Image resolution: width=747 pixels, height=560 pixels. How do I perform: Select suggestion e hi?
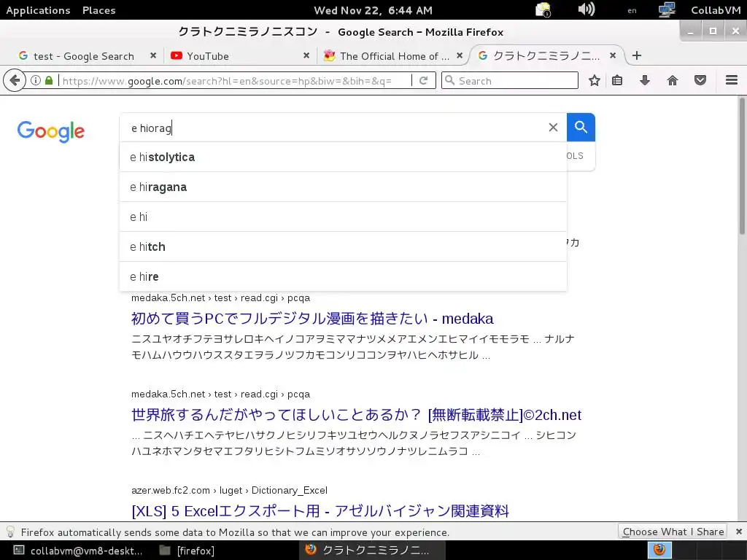coord(343,217)
